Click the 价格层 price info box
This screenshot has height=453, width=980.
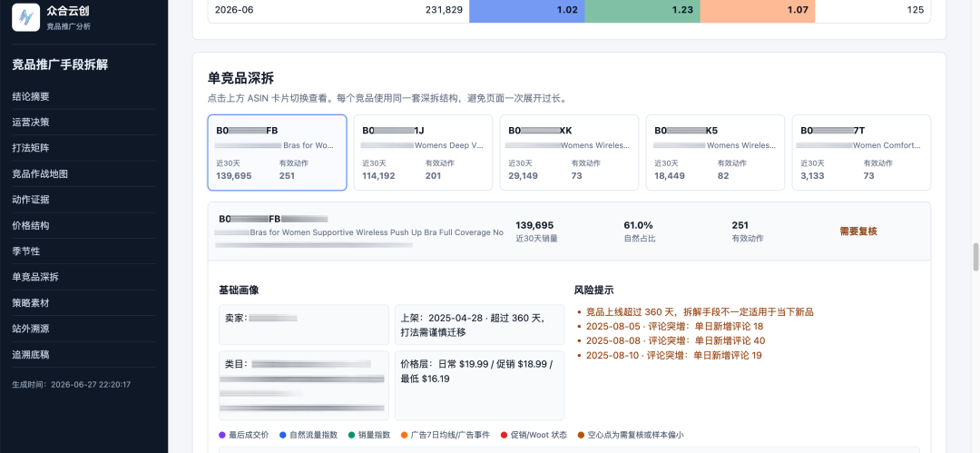point(479,386)
